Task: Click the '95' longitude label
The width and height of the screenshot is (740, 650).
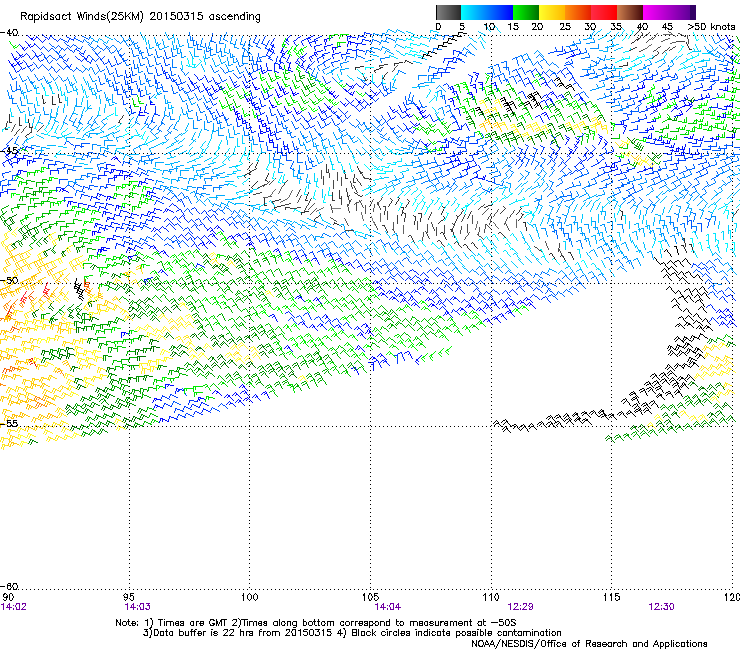Action: pos(129,597)
